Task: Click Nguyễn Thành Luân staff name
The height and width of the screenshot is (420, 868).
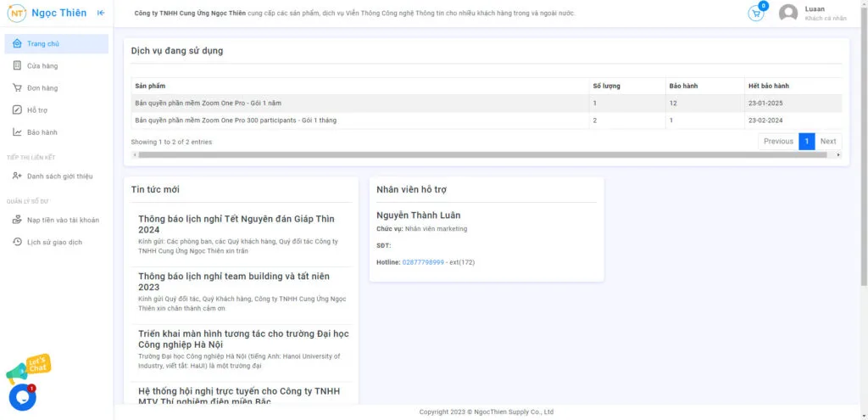Action: [419, 216]
